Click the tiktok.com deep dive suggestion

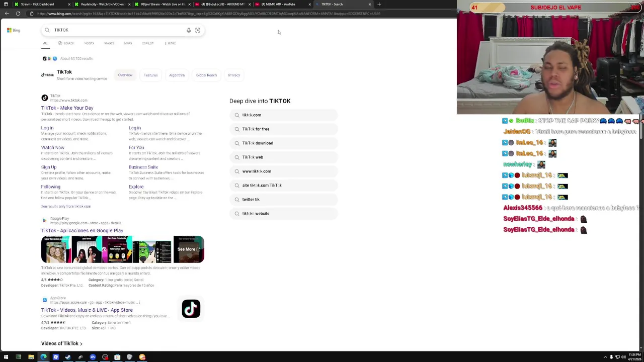click(283, 115)
